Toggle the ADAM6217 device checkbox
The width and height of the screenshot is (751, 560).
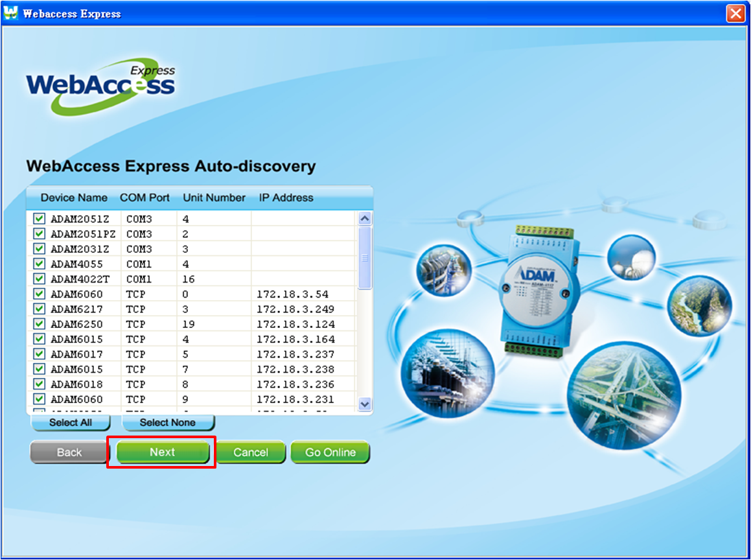[39, 309]
